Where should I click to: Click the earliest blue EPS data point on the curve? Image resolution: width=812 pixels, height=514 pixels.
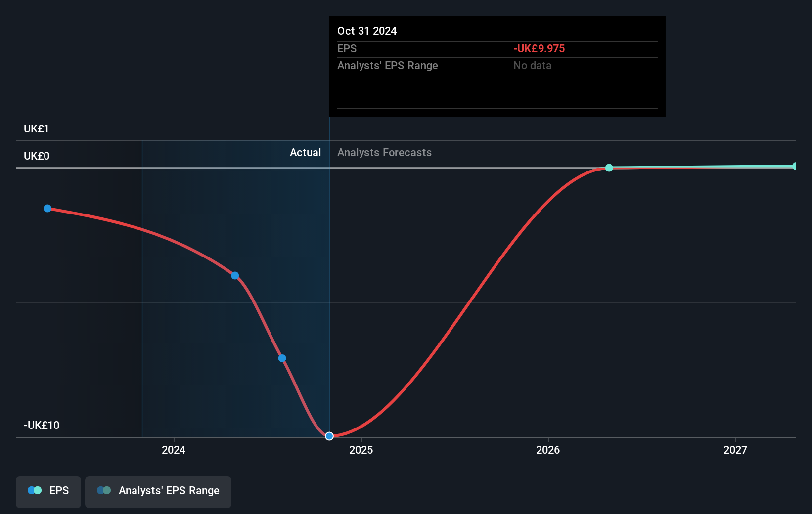[47, 208]
